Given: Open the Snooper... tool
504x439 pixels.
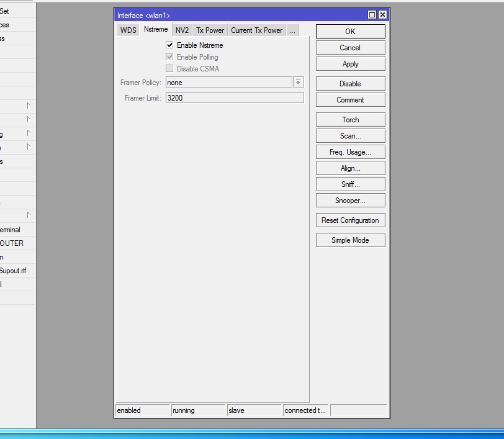Looking at the screenshot, I should (350, 201).
